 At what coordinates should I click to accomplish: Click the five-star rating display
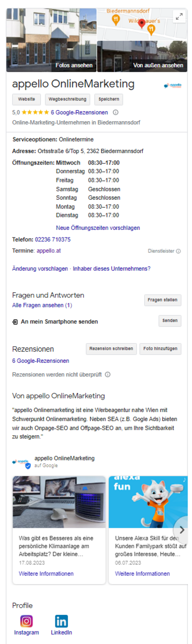point(35,112)
